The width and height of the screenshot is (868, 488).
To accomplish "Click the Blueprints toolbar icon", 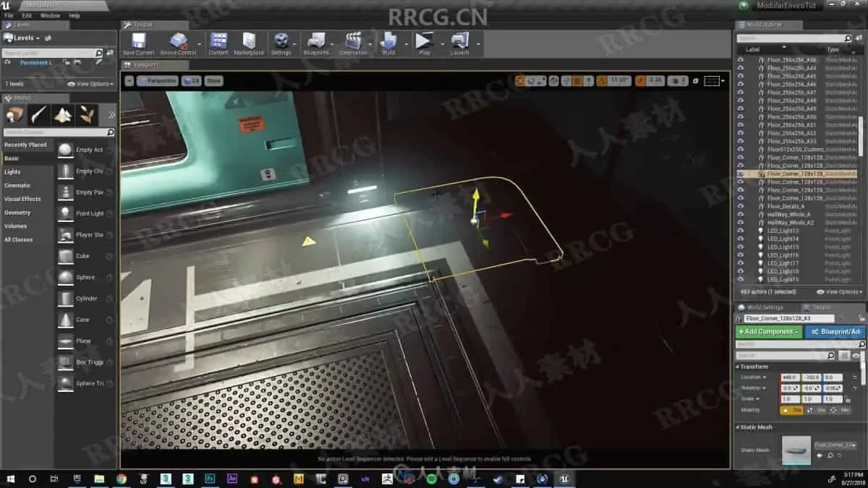I will click(316, 44).
